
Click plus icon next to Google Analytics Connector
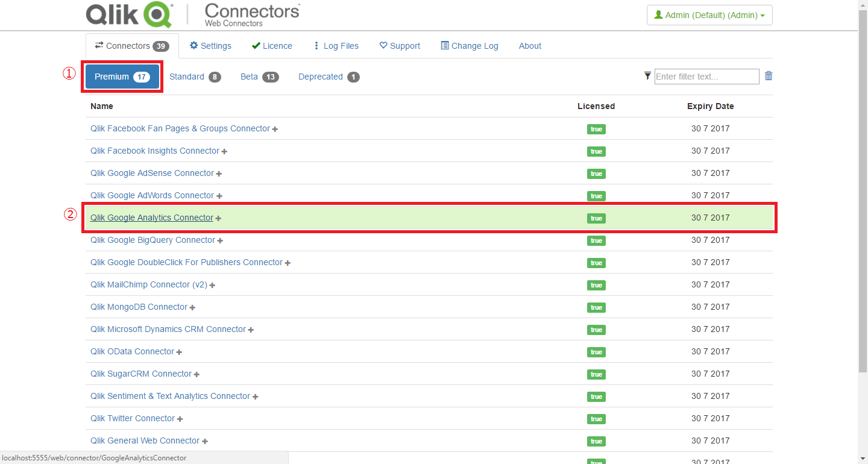point(218,219)
